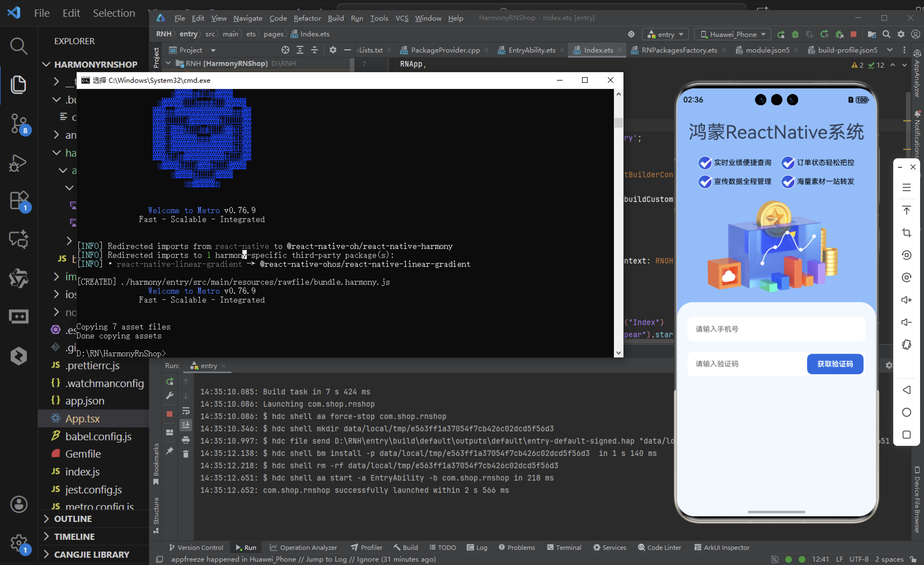
Task: Expand the OUTLINE section
Action: click(x=73, y=519)
